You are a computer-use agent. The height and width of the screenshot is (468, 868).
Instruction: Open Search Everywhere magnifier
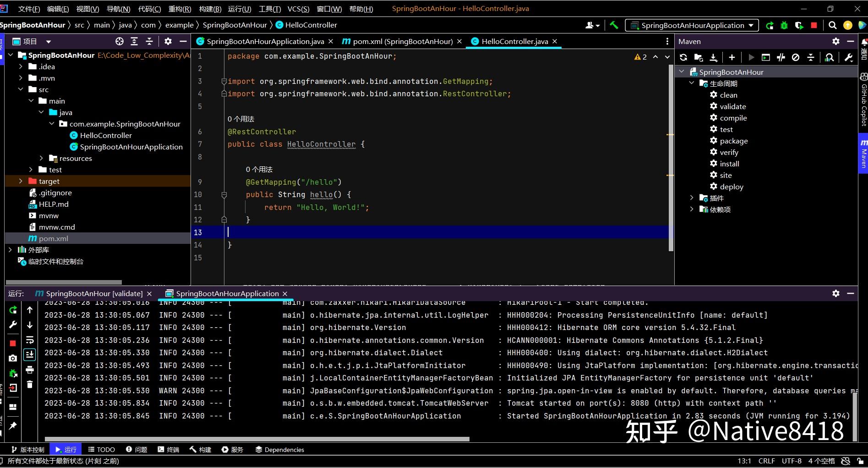tap(833, 25)
